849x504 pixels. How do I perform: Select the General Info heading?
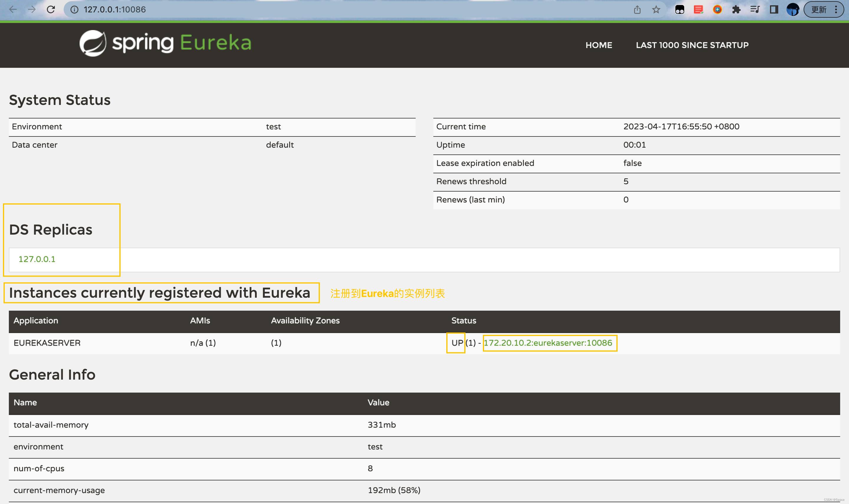pos(52,375)
